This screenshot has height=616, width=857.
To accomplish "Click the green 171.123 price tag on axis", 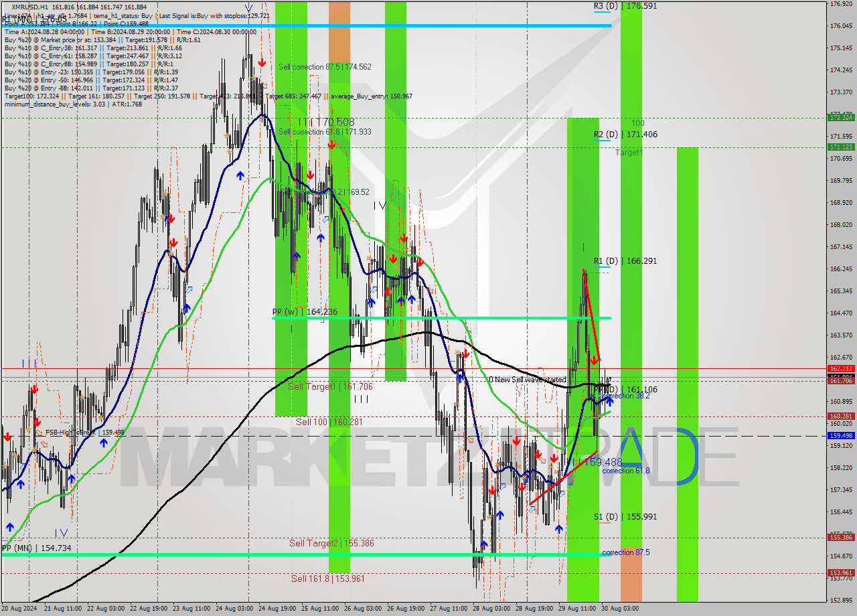I will pos(841,147).
